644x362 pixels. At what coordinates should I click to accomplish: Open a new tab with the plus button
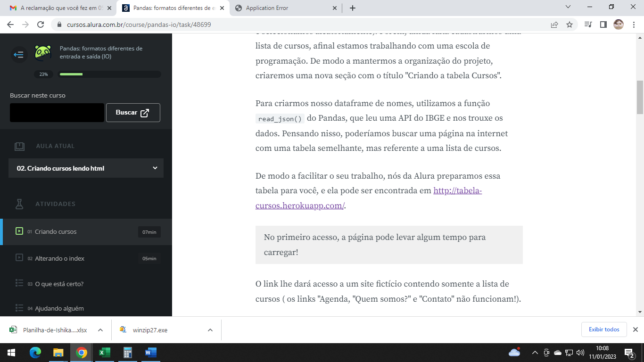(353, 8)
